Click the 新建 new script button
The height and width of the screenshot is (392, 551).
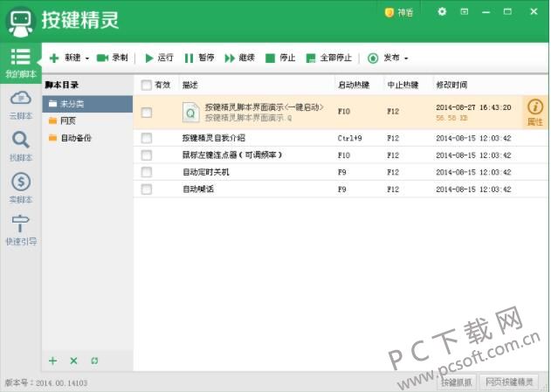point(65,58)
